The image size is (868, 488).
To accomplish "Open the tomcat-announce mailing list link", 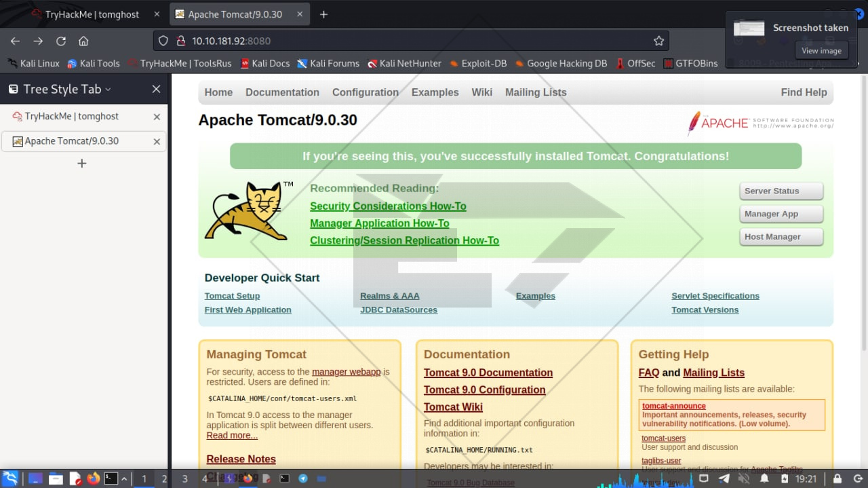I will tap(674, 406).
